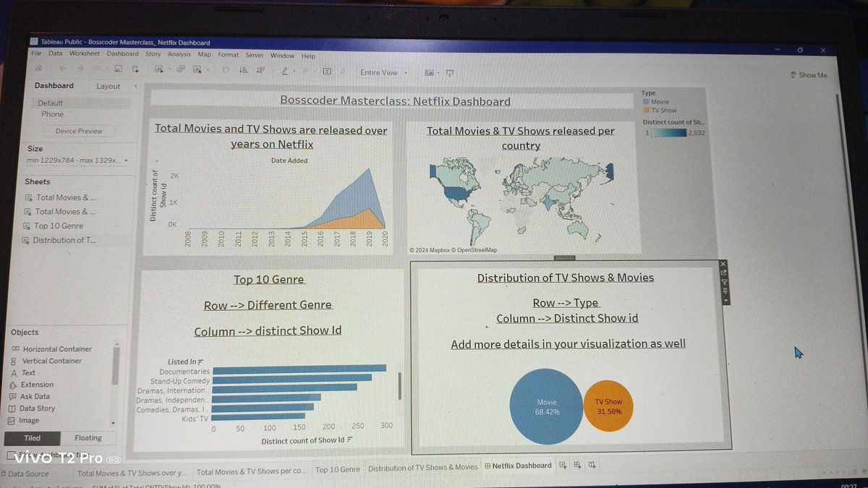
Task: Click the Horizontal Container object icon
Action: tap(15, 348)
